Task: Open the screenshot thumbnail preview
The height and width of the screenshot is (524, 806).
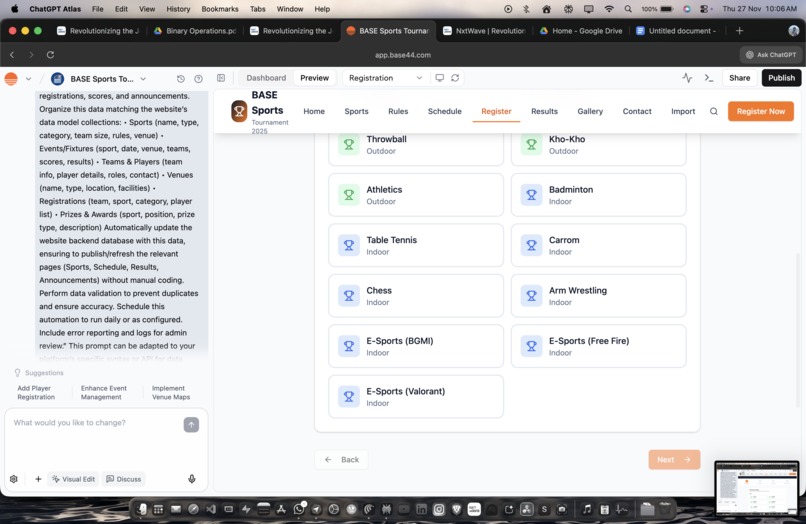Action: click(757, 488)
